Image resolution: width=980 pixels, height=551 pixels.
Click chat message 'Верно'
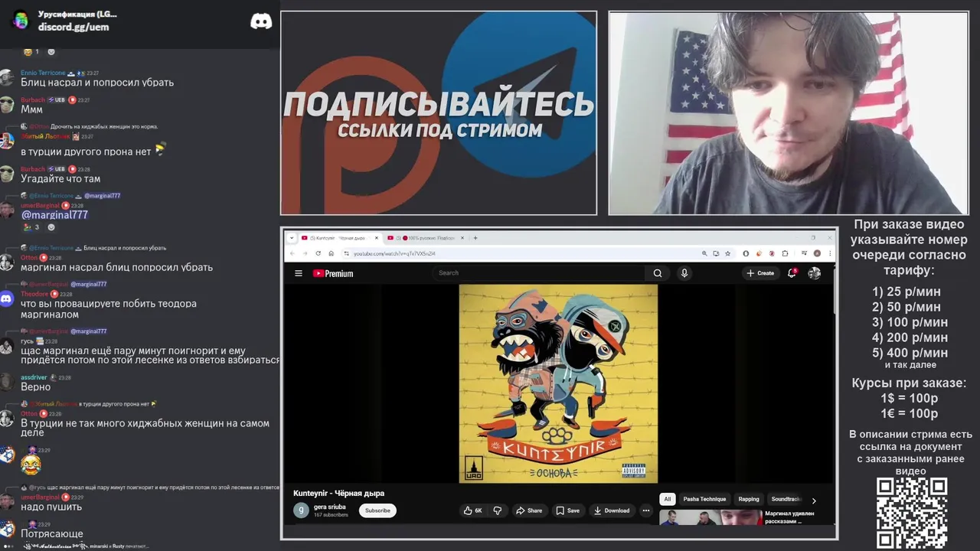(36, 387)
